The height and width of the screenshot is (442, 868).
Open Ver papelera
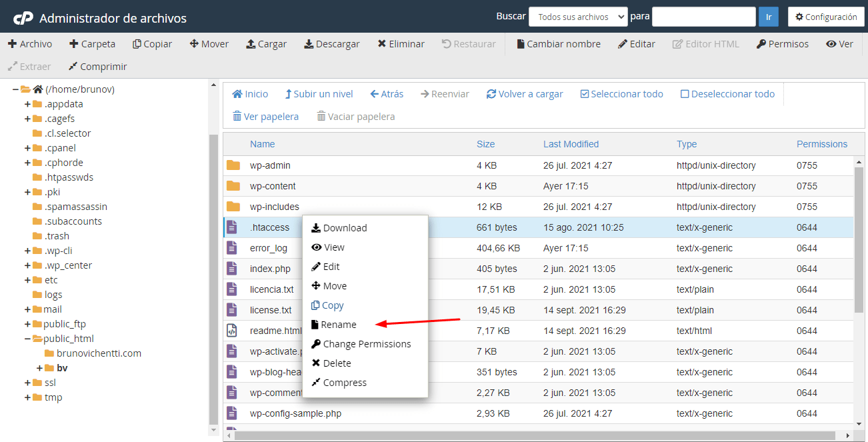(265, 117)
